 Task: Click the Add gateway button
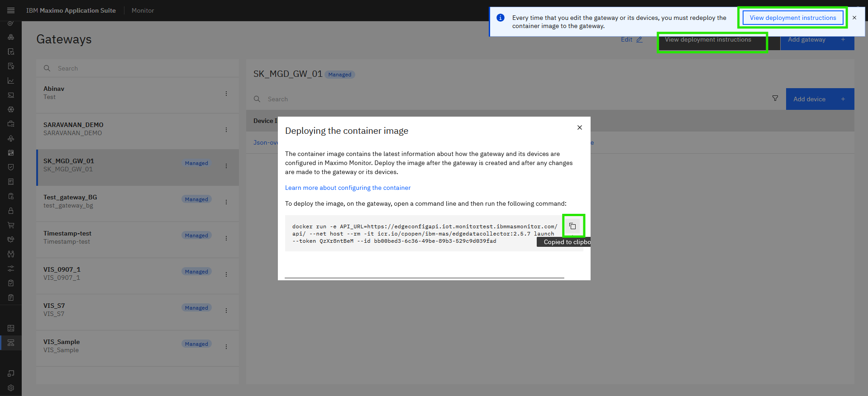[817, 42]
